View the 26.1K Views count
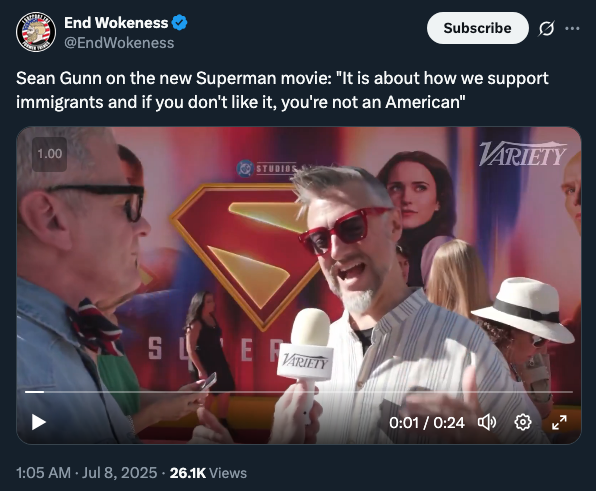The height and width of the screenshot is (491, 596). click(208, 473)
